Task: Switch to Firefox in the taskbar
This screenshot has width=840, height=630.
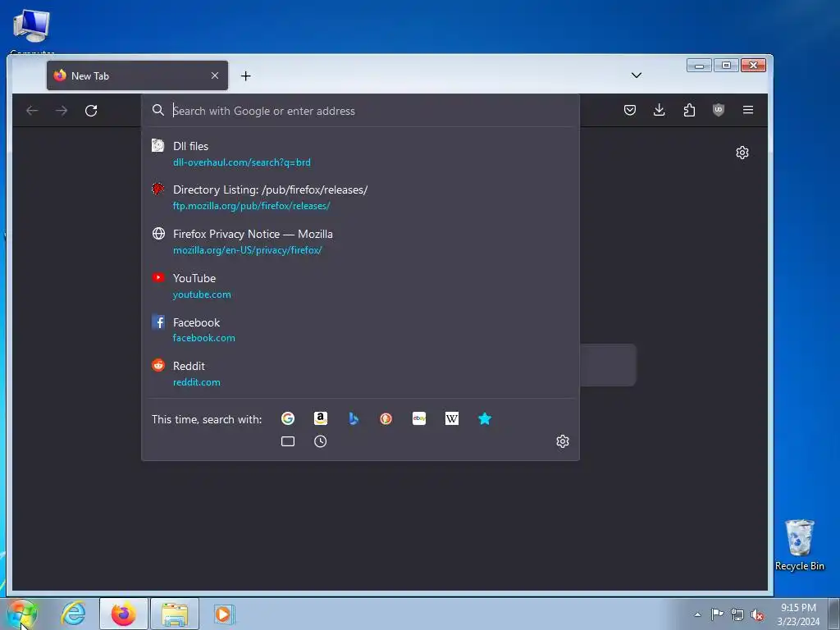Action: coord(124,614)
